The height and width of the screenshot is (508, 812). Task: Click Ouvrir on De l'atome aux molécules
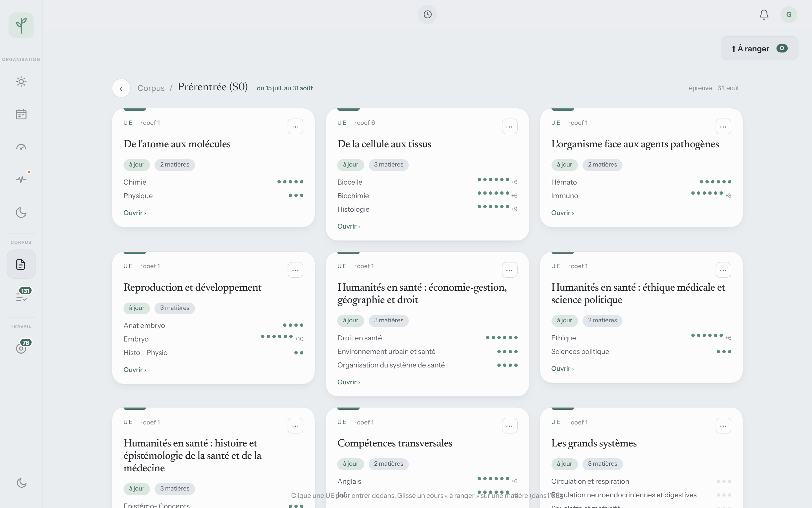pos(135,213)
